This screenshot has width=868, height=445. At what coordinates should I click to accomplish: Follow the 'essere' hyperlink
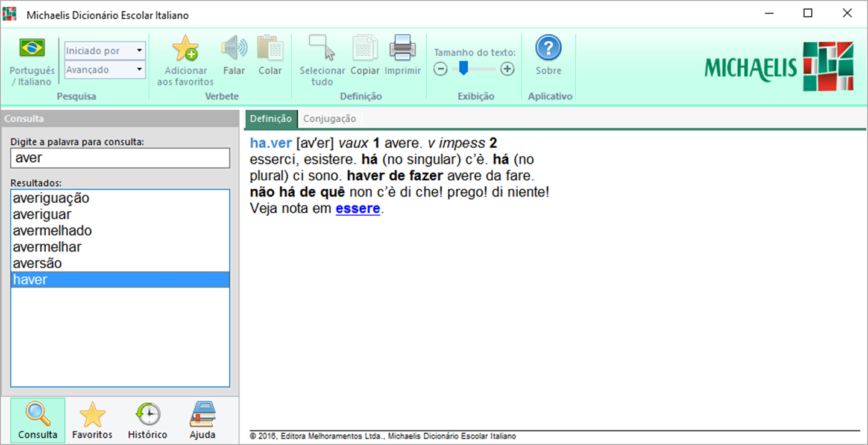(358, 209)
